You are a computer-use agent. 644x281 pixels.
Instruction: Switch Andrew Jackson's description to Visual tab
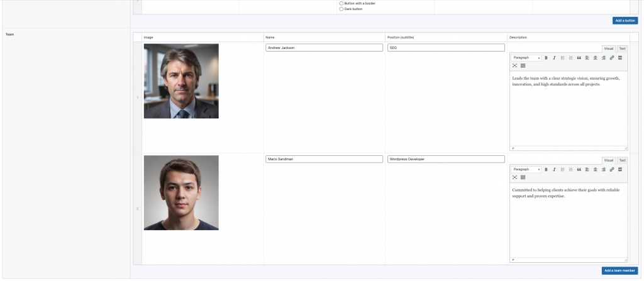609,48
